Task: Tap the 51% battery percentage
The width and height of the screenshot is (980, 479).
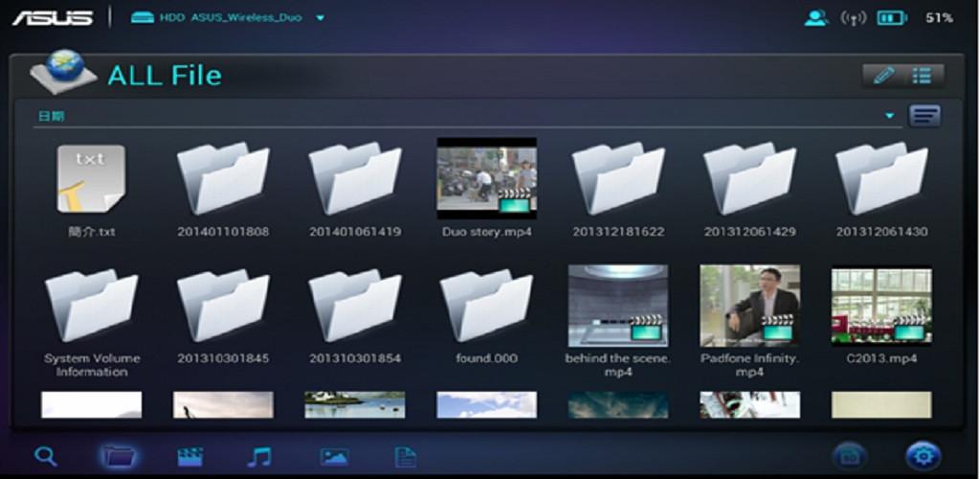Action: [939, 18]
